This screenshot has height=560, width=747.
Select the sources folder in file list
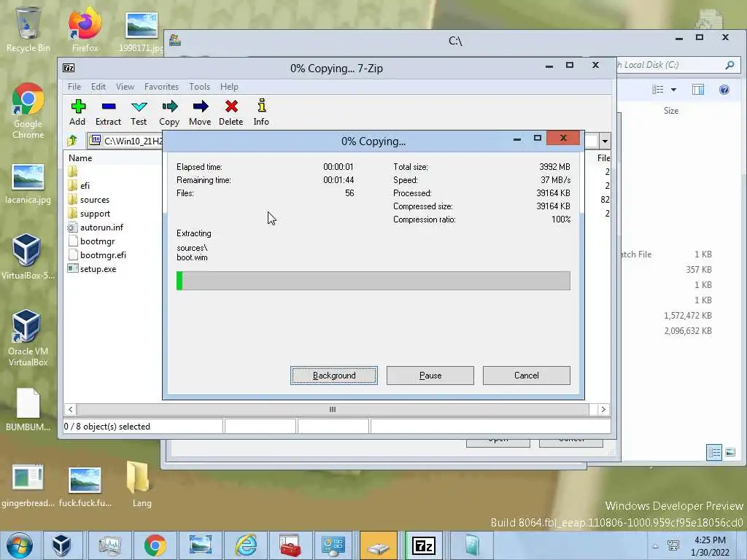(x=94, y=200)
